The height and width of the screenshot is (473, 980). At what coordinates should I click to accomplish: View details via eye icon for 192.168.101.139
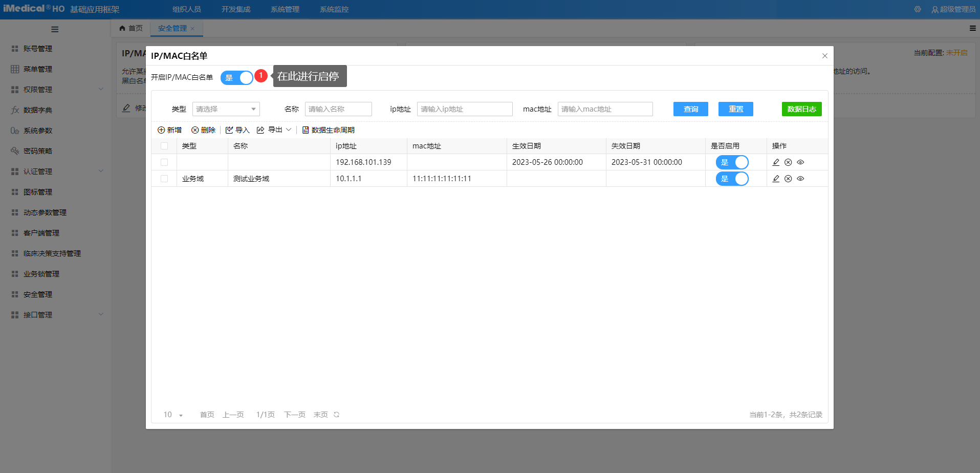[x=800, y=162]
